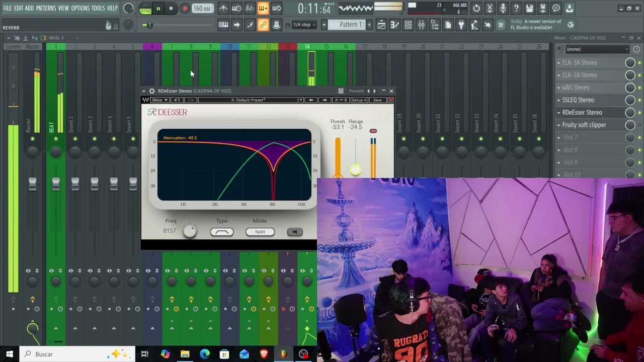Open the TOOLS menu
The image size is (644, 362).
pyautogui.click(x=98, y=8)
